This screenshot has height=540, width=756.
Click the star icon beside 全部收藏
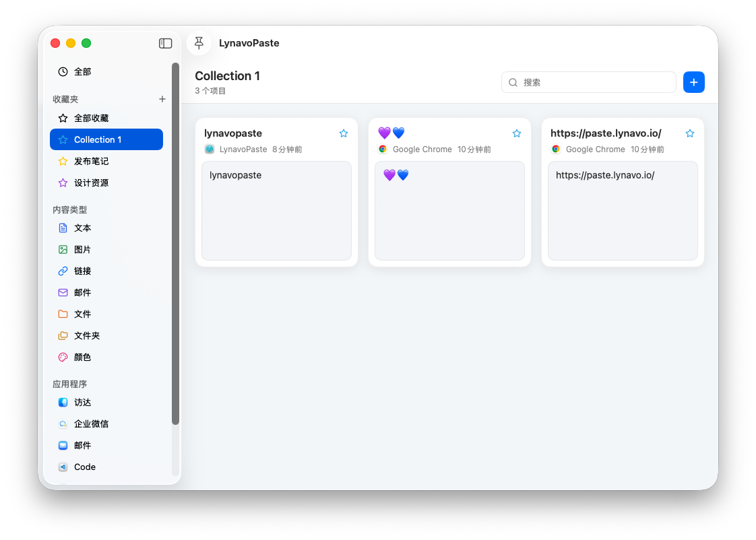coord(63,118)
